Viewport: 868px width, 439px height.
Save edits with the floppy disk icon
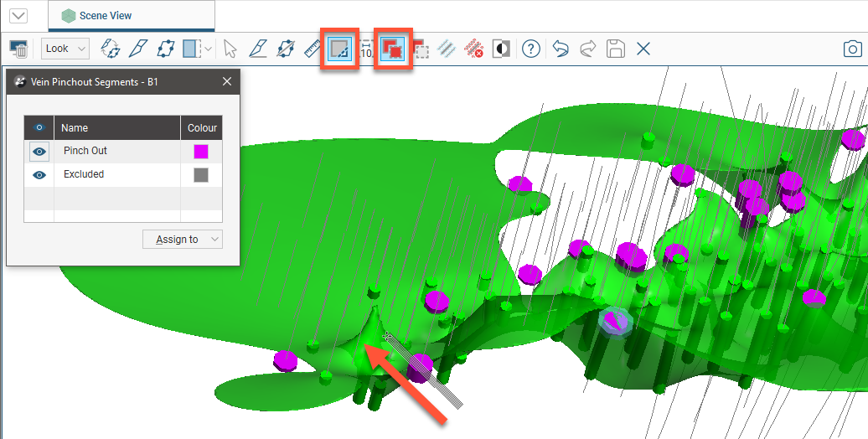(616, 49)
